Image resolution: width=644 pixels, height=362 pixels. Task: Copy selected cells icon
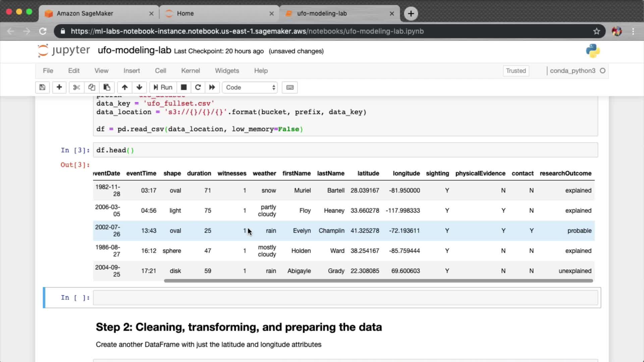92,87
